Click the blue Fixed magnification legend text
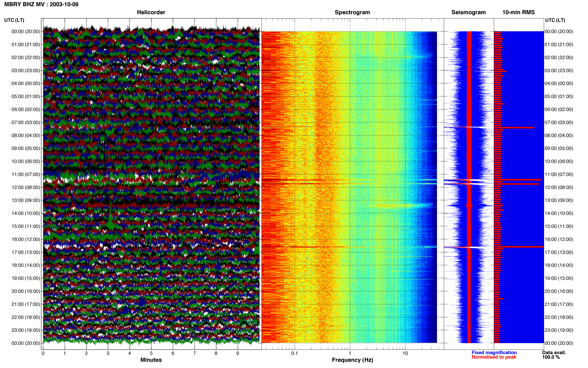Image resolution: width=588 pixels, height=368 pixels. (494, 352)
